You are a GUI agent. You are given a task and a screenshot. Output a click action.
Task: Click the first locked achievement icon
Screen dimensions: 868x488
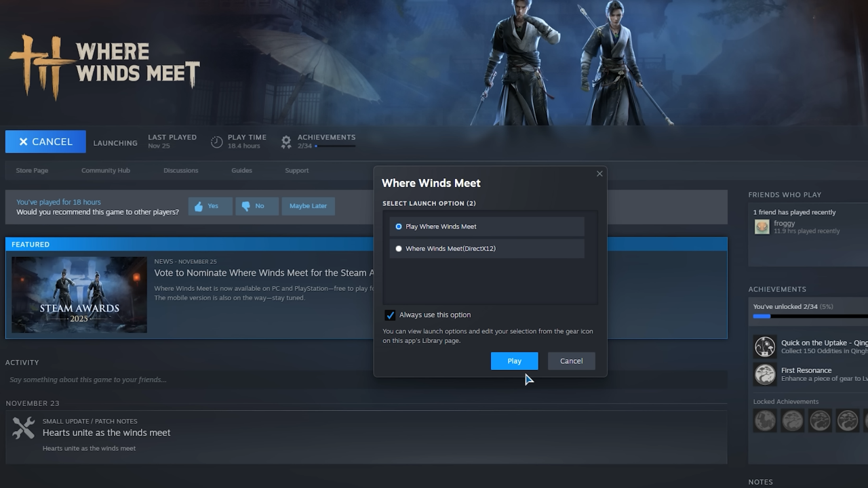[765, 420]
